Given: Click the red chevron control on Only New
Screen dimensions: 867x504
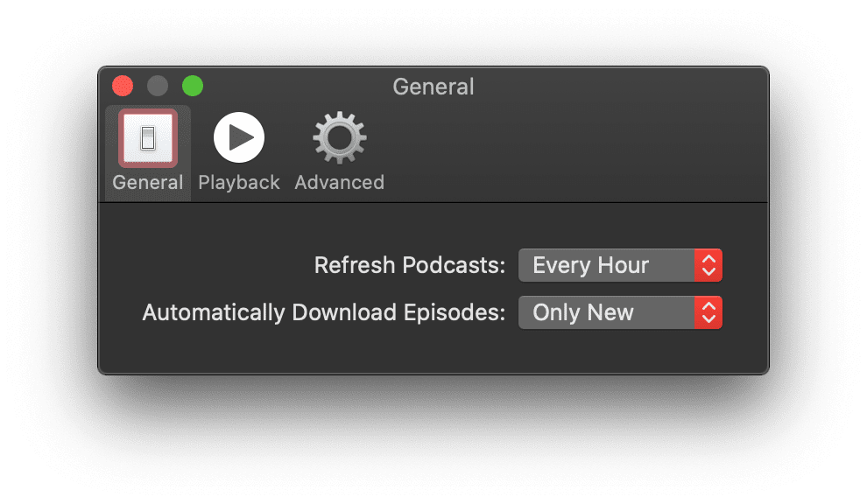Looking at the screenshot, I should 711,312.
